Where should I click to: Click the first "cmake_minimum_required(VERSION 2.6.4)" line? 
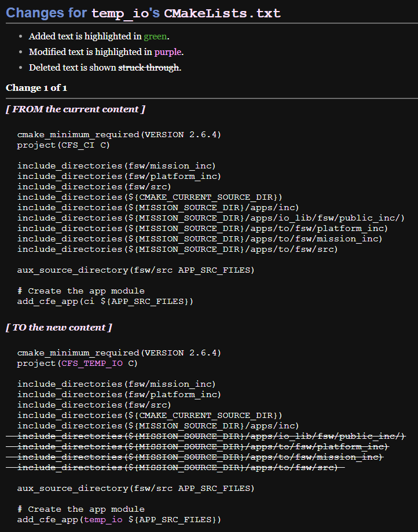pos(119,135)
